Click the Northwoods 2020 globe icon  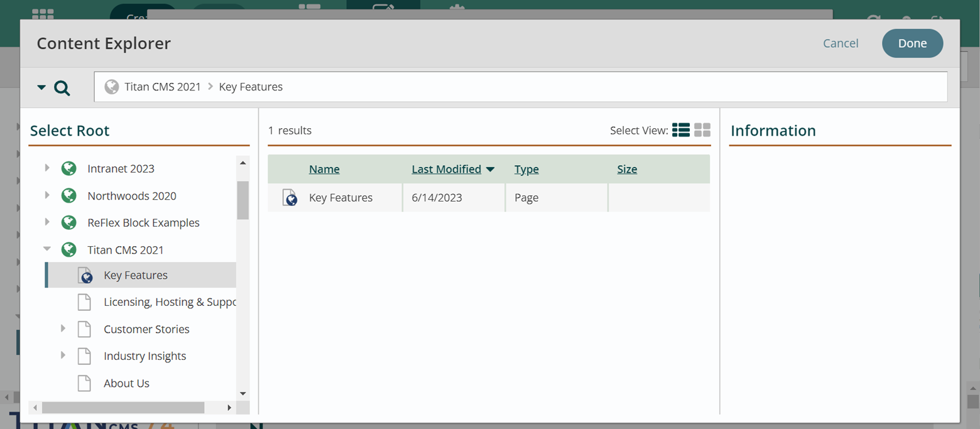click(68, 195)
